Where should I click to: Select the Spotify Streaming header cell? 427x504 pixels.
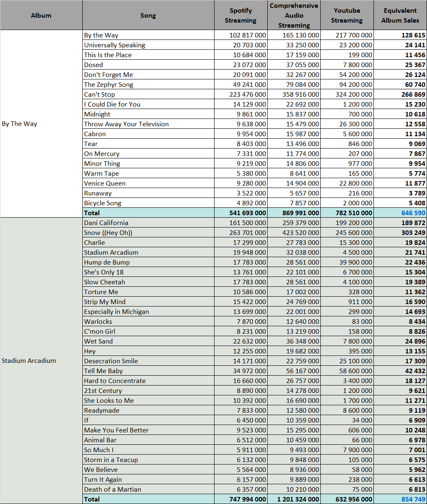(240, 15)
